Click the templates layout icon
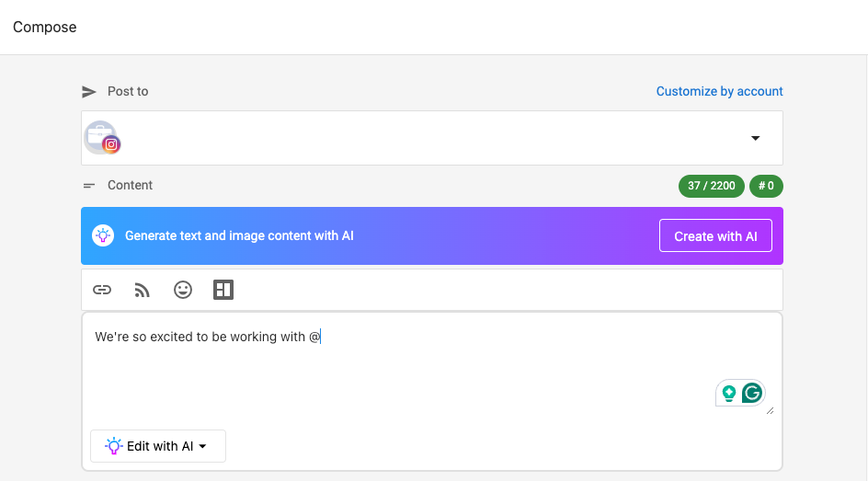868x481 pixels. (x=223, y=290)
